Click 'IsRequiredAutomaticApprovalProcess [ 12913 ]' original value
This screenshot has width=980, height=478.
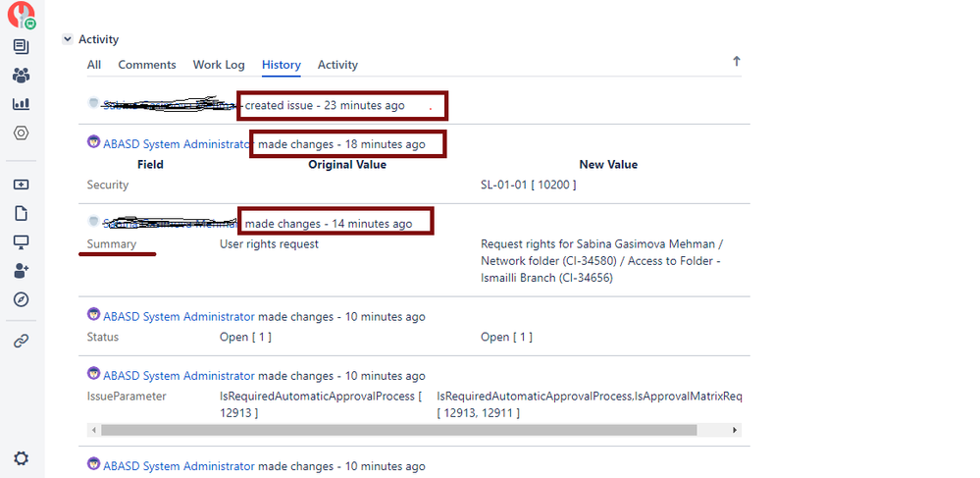321,404
